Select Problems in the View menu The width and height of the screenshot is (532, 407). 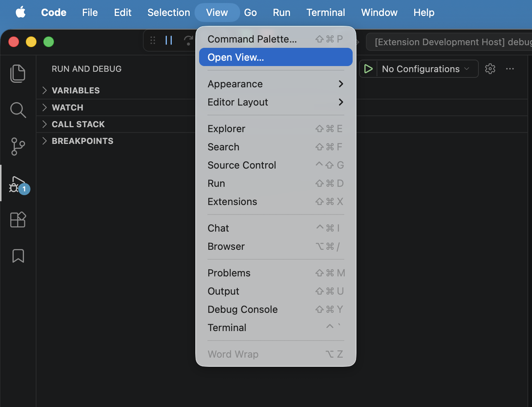pyautogui.click(x=276, y=273)
